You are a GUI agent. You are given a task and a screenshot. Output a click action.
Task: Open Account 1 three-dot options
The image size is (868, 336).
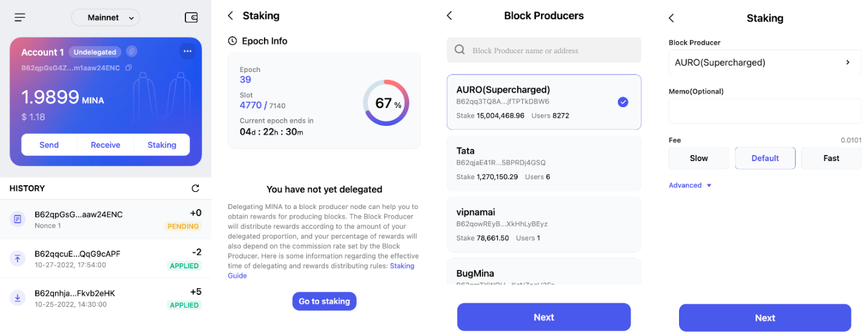click(187, 51)
